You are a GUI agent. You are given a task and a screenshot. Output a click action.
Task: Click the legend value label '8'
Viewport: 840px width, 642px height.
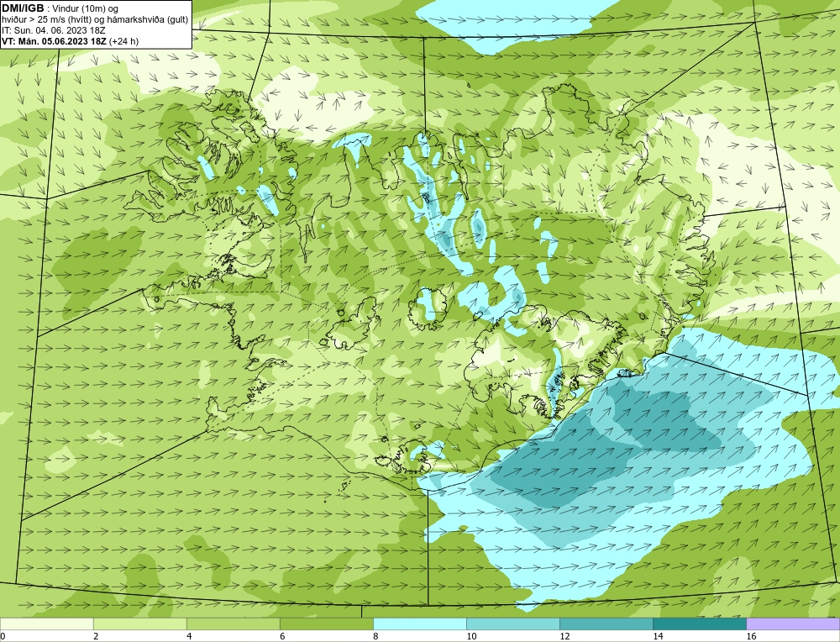click(x=375, y=636)
